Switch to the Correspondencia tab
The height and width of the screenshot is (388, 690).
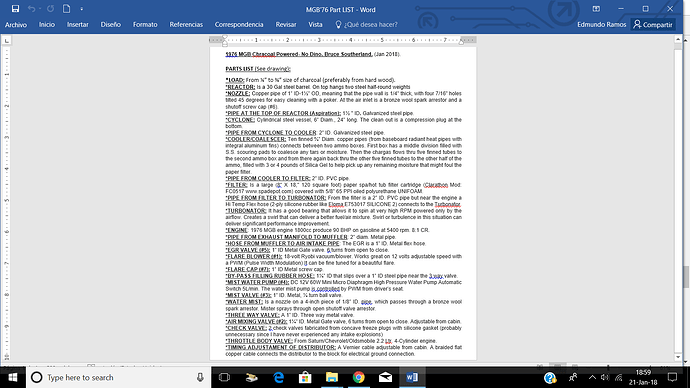[x=239, y=25]
